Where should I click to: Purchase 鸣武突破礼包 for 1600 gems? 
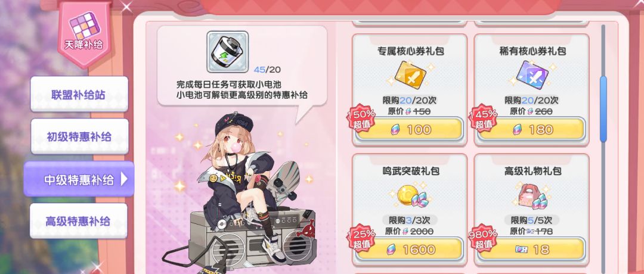point(410,250)
